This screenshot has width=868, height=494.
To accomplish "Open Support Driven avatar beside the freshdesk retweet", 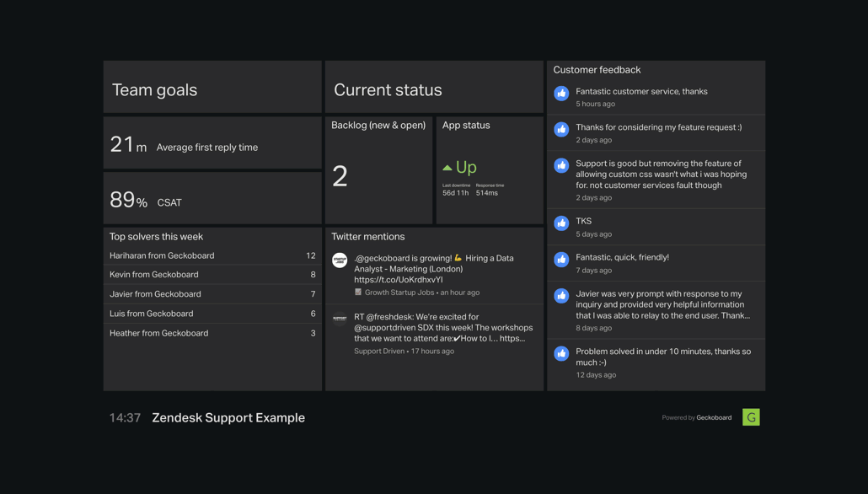I will tap(340, 319).
